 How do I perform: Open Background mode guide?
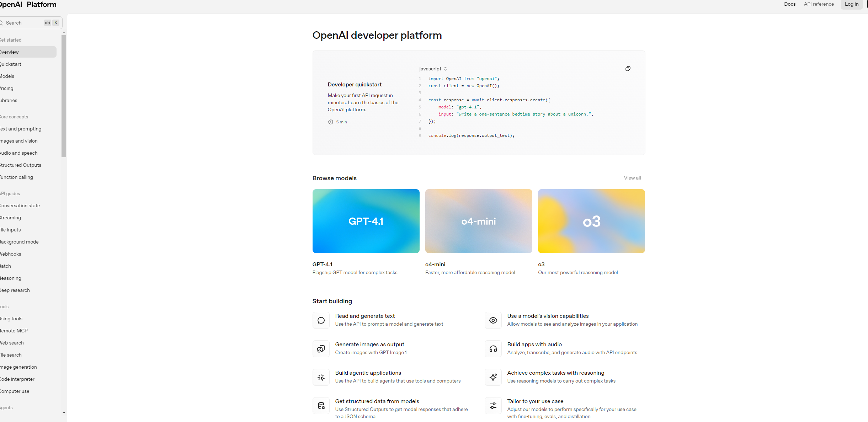point(28,242)
